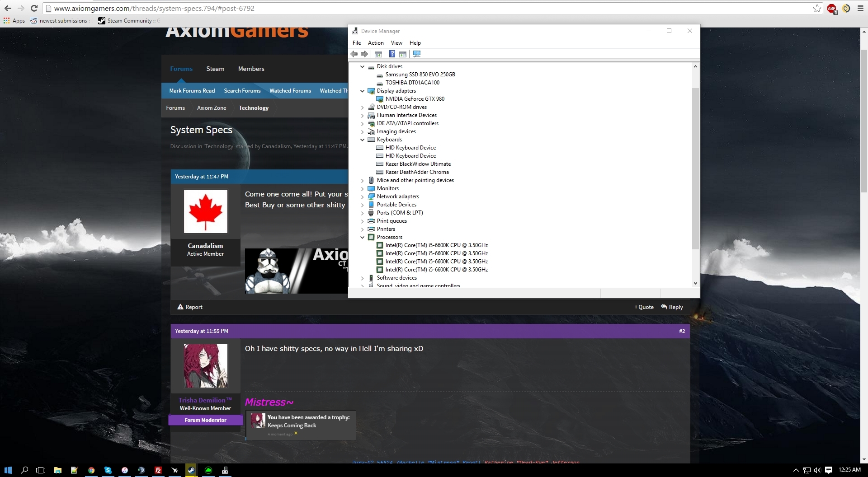Open the Help menu in Device Manager
The width and height of the screenshot is (868, 477).
click(x=415, y=43)
